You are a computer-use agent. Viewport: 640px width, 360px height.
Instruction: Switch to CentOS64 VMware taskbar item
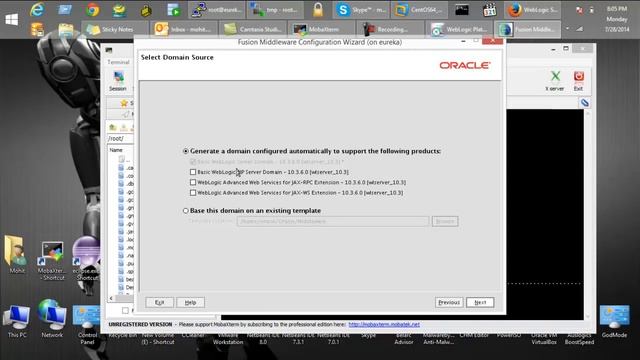tap(419, 10)
